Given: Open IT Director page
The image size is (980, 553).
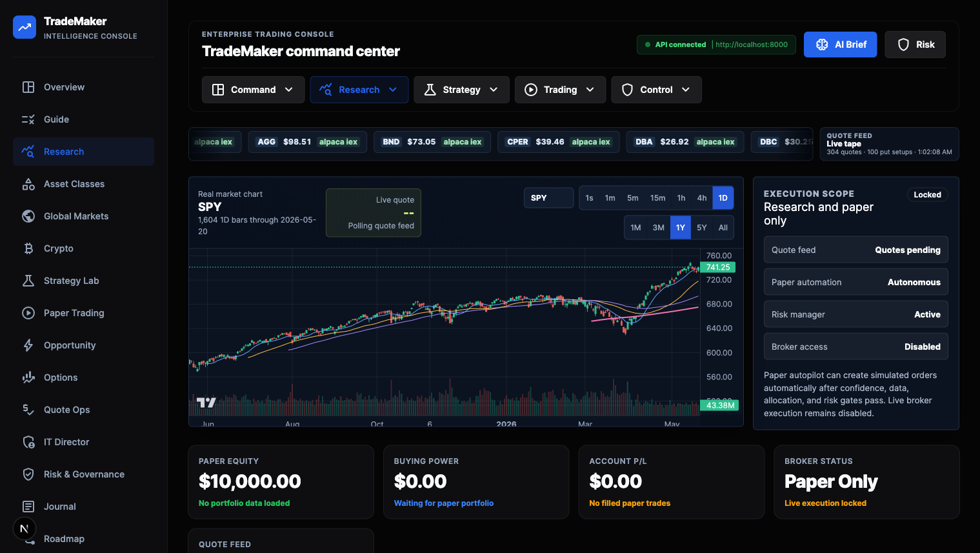Looking at the screenshot, I should pyautogui.click(x=83, y=442).
